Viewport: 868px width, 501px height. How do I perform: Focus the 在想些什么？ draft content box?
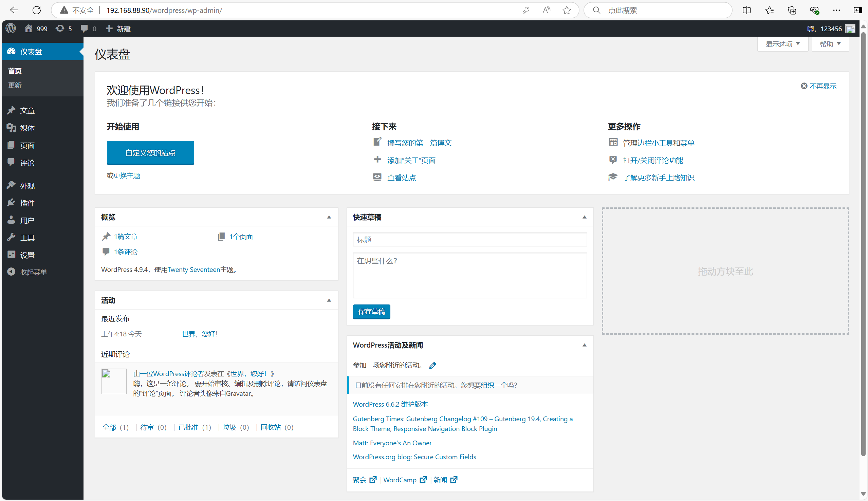point(470,276)
